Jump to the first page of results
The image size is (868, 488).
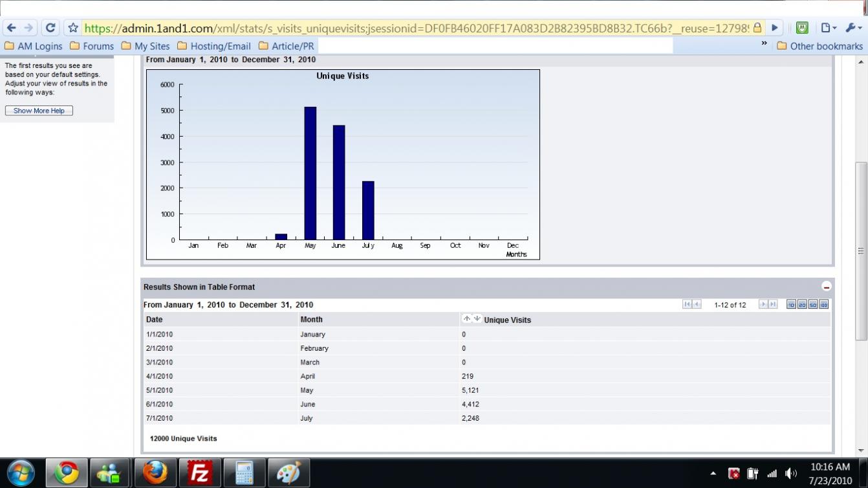(x=687, y=304)
